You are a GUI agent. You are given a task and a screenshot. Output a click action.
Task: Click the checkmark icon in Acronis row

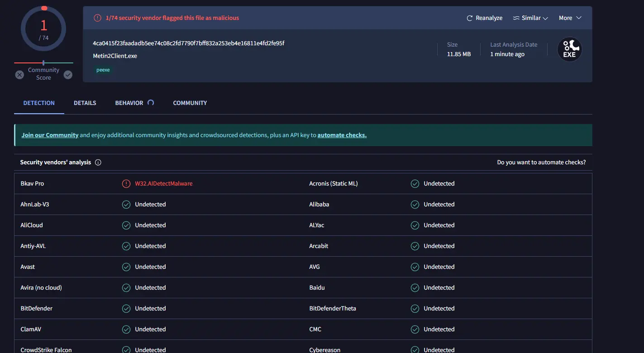pos(415,184)
